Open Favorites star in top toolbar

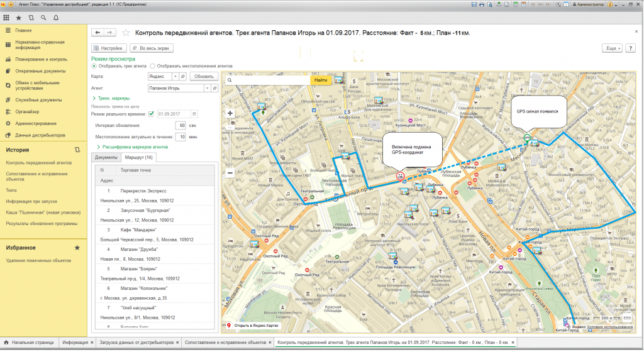[x=18, y=18]
